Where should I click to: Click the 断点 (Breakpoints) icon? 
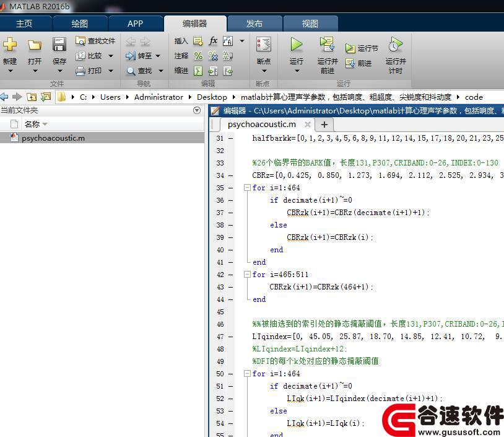coord(264,44)
